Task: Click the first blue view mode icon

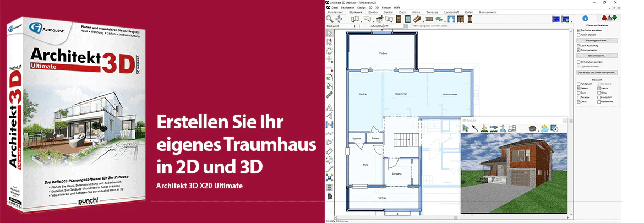Action: pos(556,19)
